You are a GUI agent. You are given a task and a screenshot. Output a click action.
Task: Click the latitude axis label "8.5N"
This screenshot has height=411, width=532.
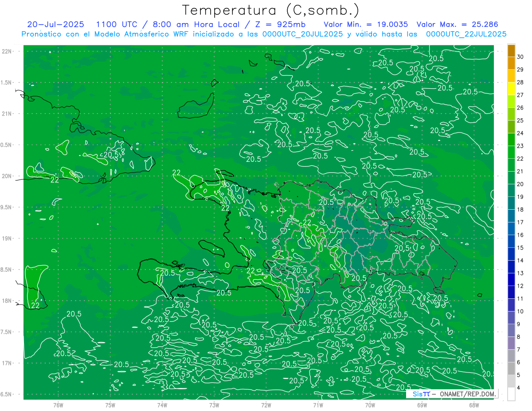(7, 270)
